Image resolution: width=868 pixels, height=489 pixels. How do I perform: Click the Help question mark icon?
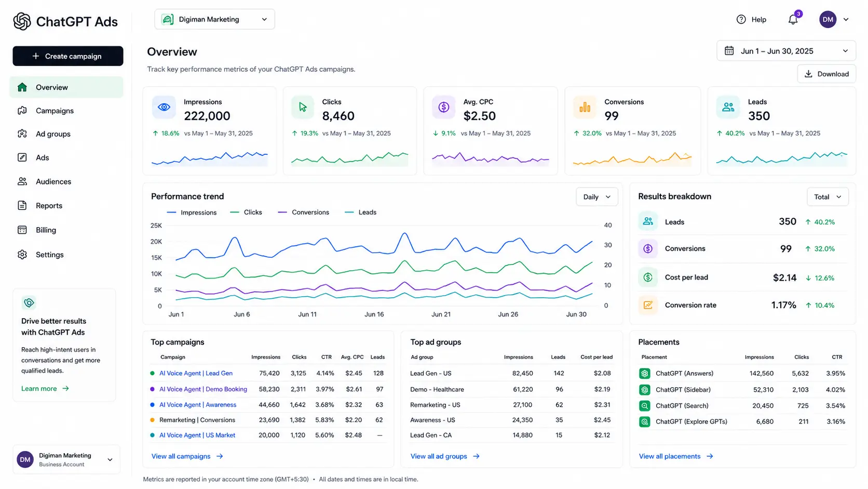[741, 19]
